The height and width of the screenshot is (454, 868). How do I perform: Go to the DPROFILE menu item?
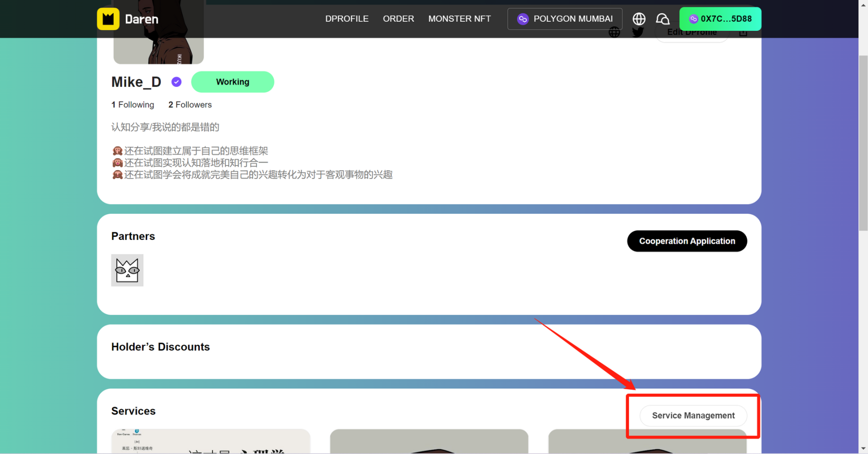(x=347, y=19)
